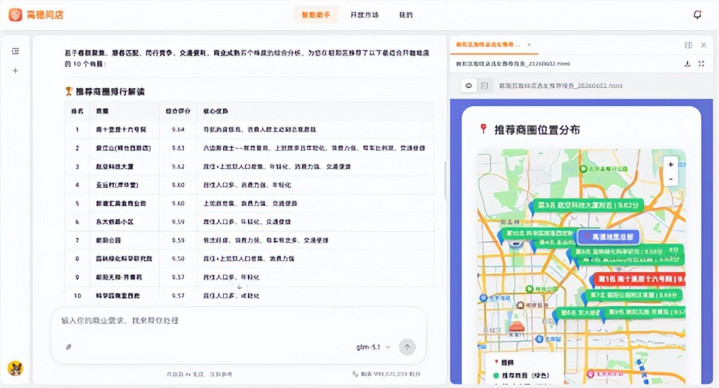The height and width of the screenshot is (388, 719).
Task: Expand the report preview to fullscreen
Action: point(701,64)
